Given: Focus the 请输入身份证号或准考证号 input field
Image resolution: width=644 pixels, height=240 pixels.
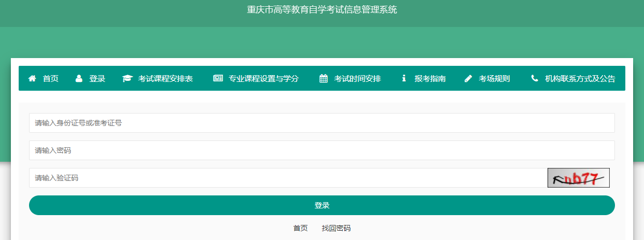Looking at the screenshot, I should [321, 123].
